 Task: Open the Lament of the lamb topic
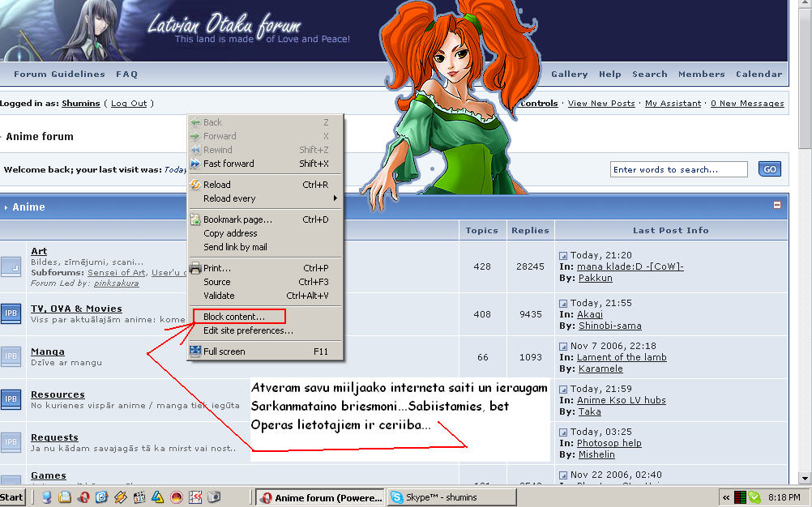point(622,357)
